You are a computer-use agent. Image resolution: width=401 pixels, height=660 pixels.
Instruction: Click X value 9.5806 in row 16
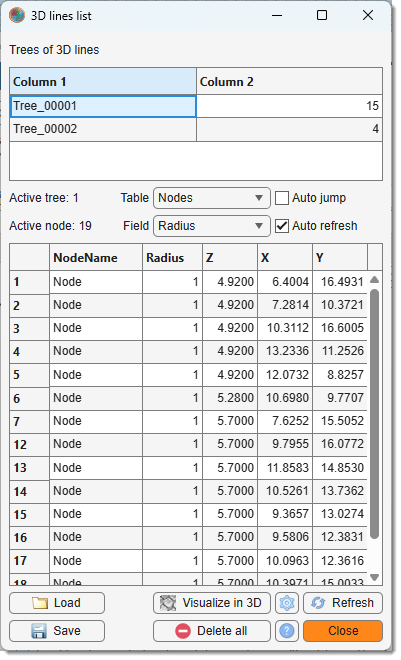click(x=285, y=537)
